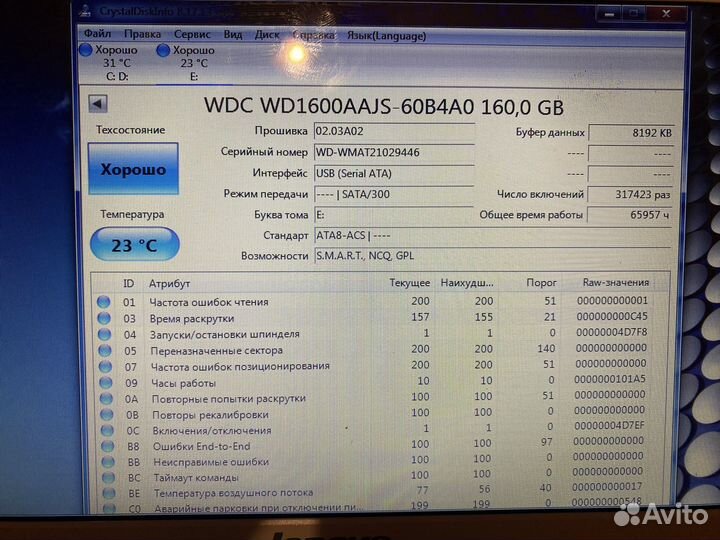Click the Возможности field S.M.A.R.T., NCQ, GPL
The width and height of the screenshot is (720, 540).
click(x=493, y=256)
